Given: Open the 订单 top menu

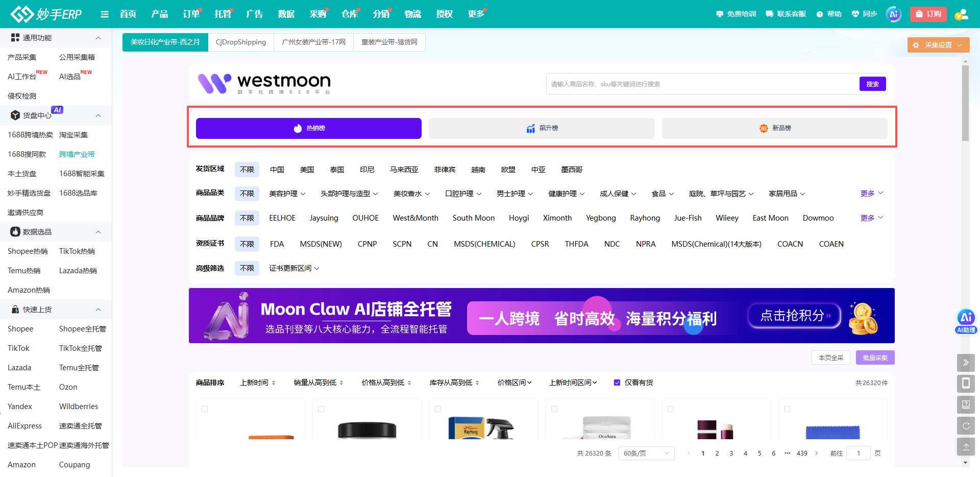Looking at the screenshot, I should pyautogui.click(x=191, y=14).
